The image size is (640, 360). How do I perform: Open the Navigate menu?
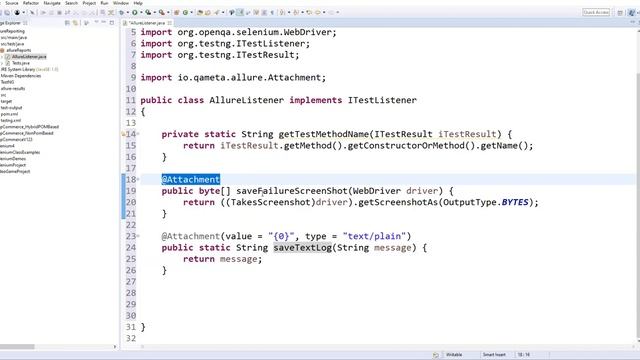click(x=52, y=3)
